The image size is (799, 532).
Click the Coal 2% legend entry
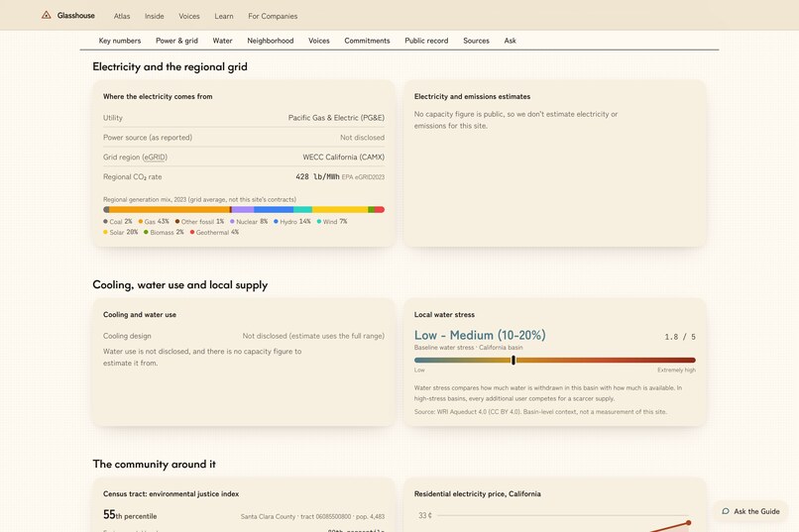(x=118, y=222)
